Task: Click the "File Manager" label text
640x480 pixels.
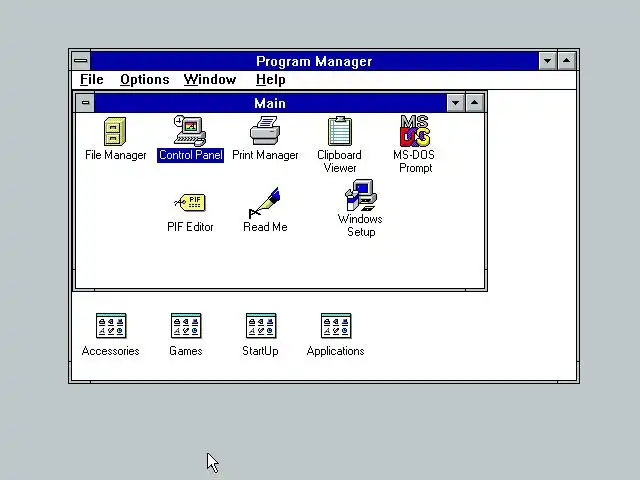Action: tap(116, 155)
